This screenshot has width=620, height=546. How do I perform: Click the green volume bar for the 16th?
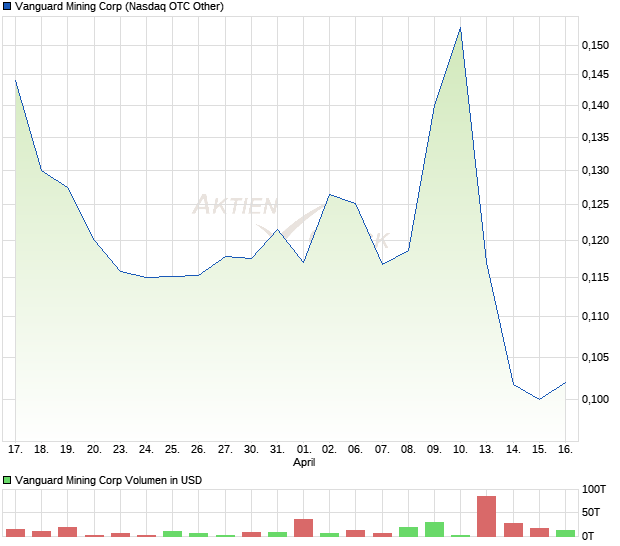click(565, 533)
